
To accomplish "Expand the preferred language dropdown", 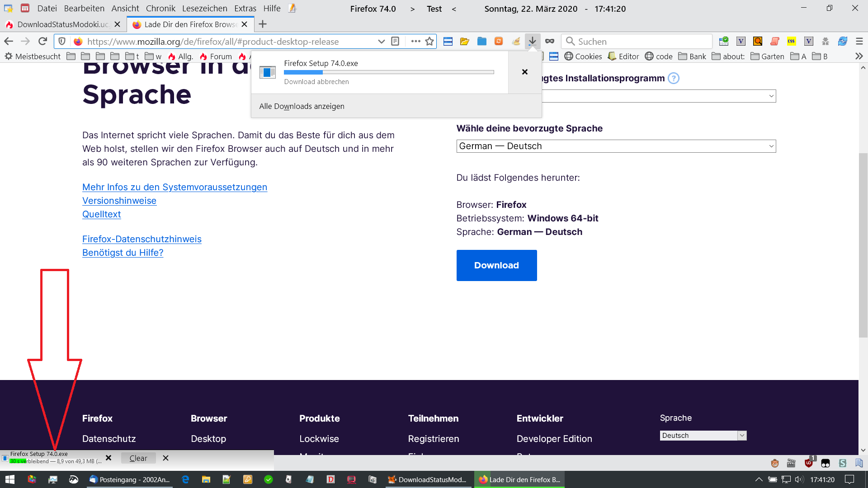I will [616, 146].
